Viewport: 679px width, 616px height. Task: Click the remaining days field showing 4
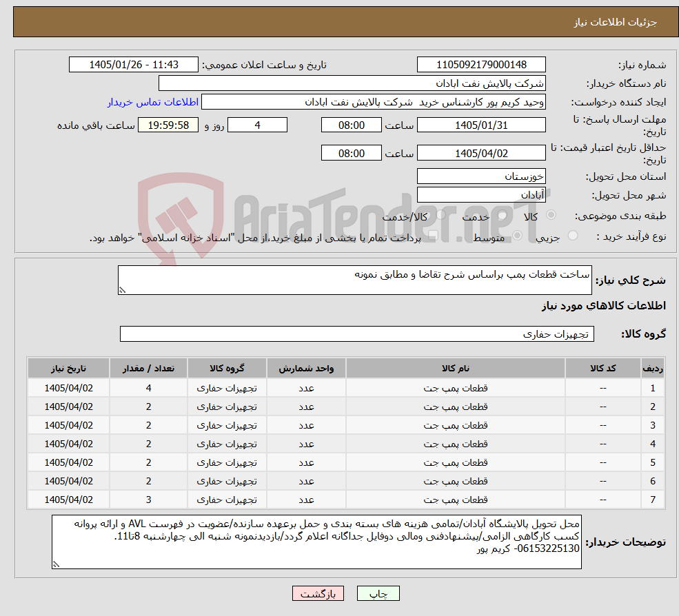pyautogui.click(x=257, y=125)
